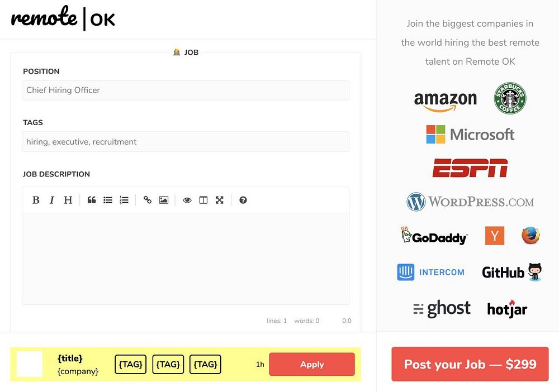The image size is (559, 392).
Task: Click the {title} text in preview
Action: click(70, 358)
